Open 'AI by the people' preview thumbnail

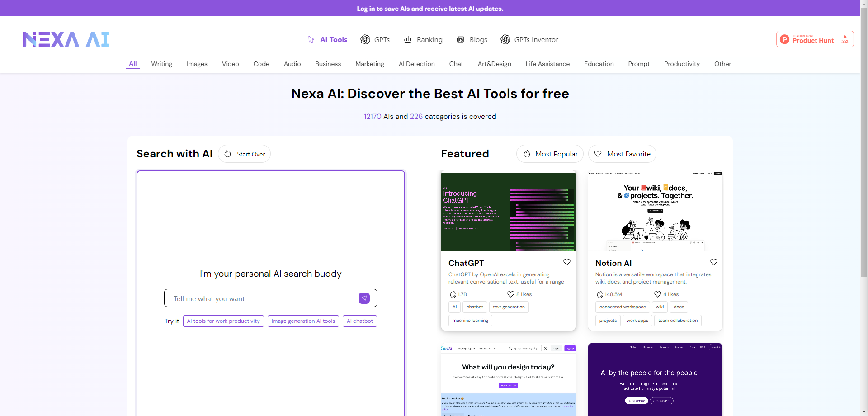655,380
